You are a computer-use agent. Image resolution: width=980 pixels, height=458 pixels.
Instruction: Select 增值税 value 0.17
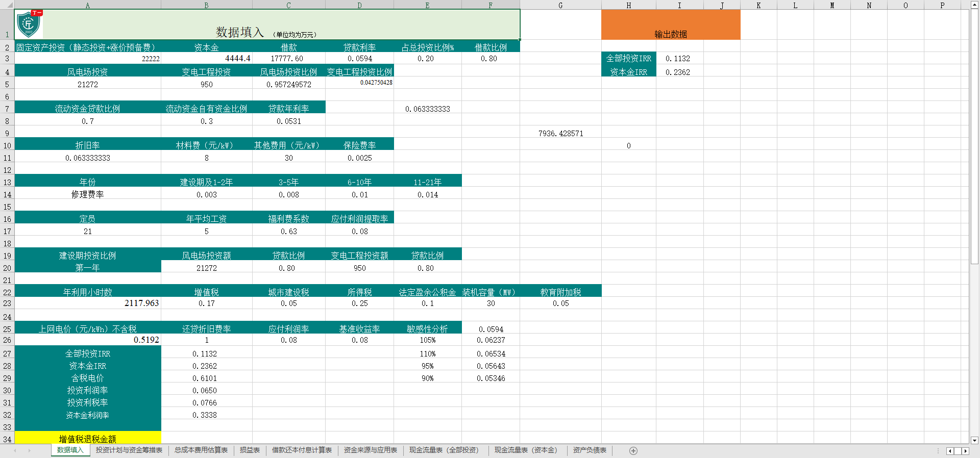coord(206,303)
